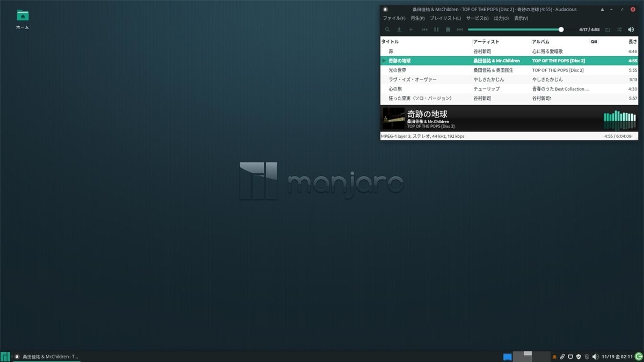Click the playlist total time 4:55 / 6:04:09
This screenshot has height=362, width=644.
pos(618,136)
